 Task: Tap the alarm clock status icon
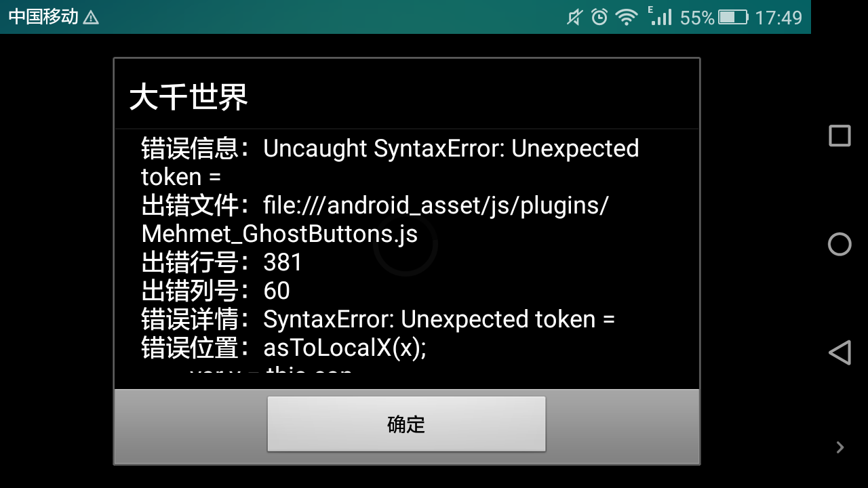click(x=599, y=17)
